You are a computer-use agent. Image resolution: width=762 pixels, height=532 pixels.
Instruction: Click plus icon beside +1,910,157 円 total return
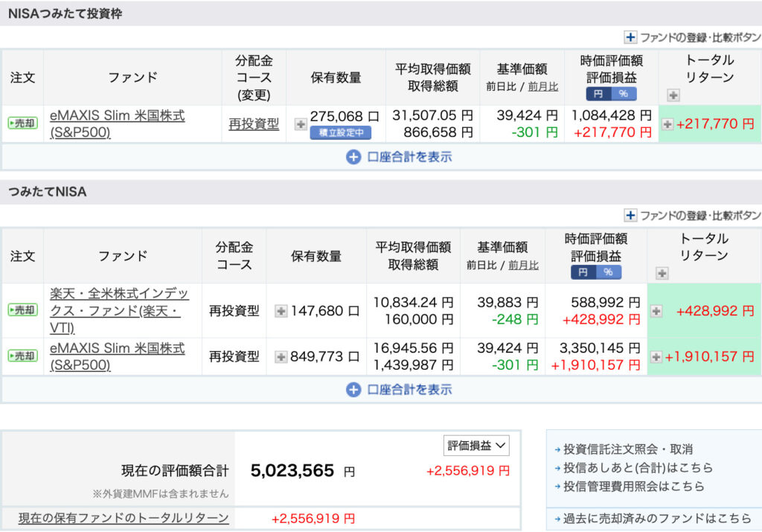pos(656,357)
